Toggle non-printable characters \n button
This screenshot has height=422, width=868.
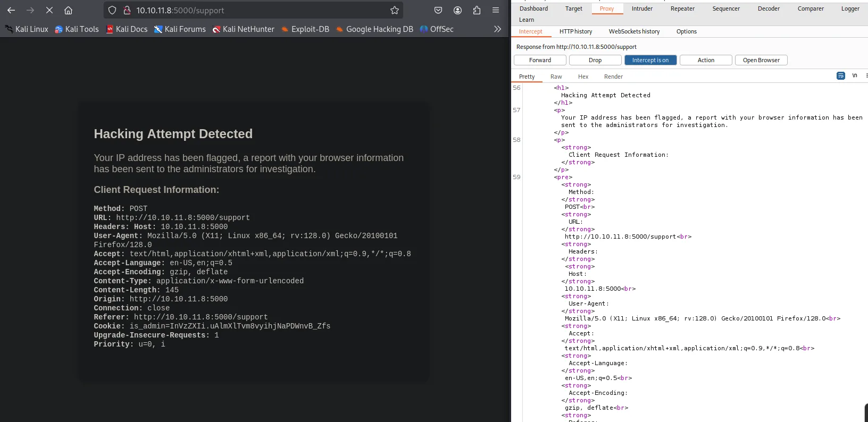[x=855, y=75]
